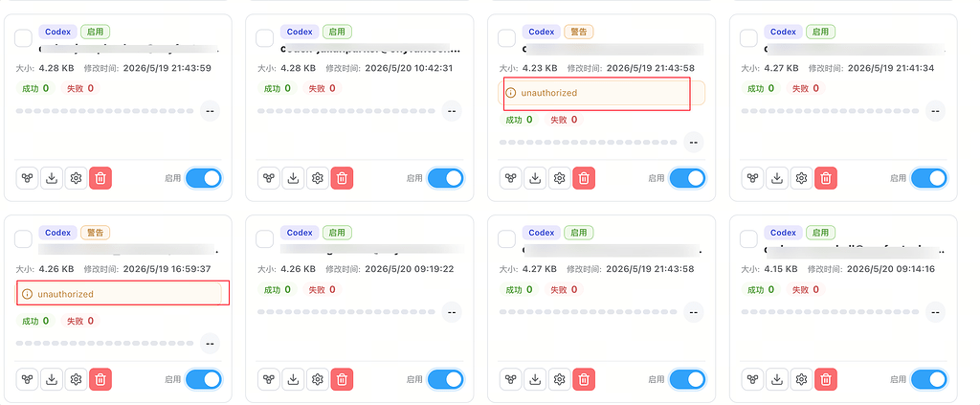Screen dimensions: 980x405
Task: Delete the card modified 21:41:34
Action: pyautogui.click(x=826, y=178)
